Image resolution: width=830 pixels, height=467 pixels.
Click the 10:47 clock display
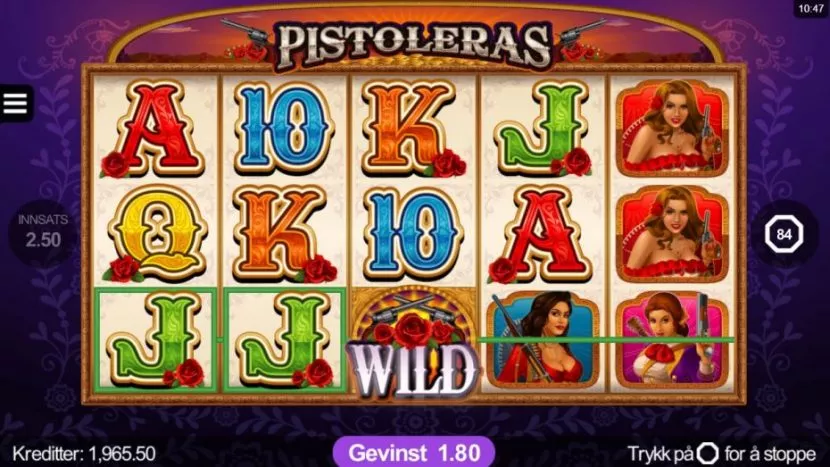pos(811,8)
